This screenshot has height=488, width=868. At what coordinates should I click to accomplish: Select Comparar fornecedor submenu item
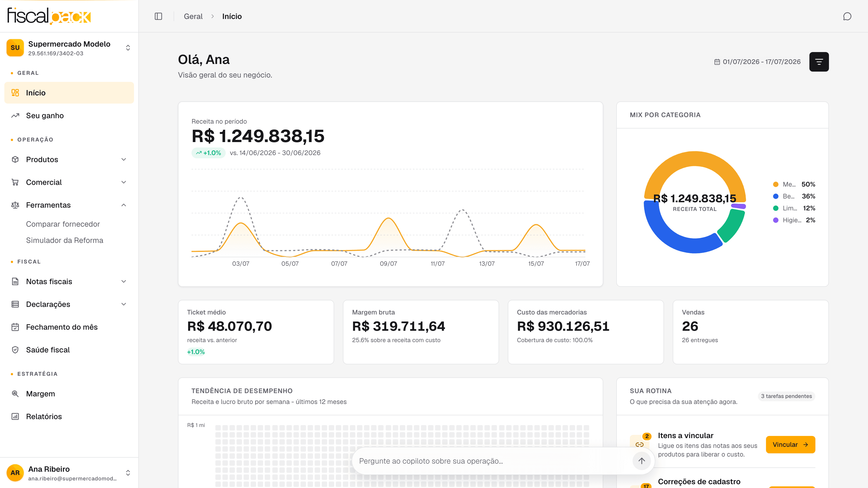(x=63, y=224)
